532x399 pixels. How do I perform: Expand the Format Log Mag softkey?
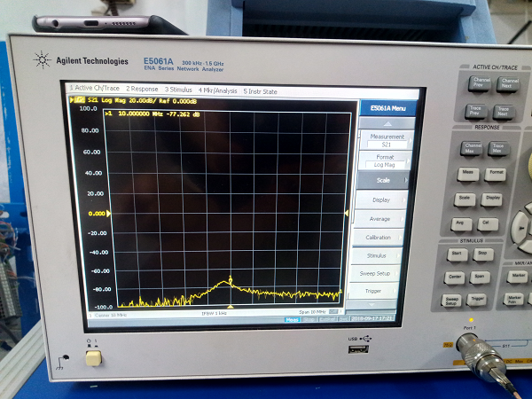point(385,160)
